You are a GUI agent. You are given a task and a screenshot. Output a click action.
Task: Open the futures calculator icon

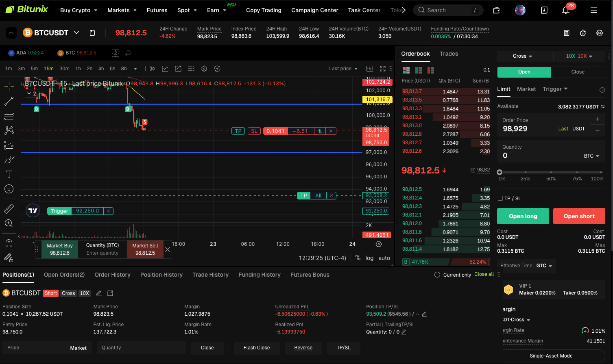[567, 33]
